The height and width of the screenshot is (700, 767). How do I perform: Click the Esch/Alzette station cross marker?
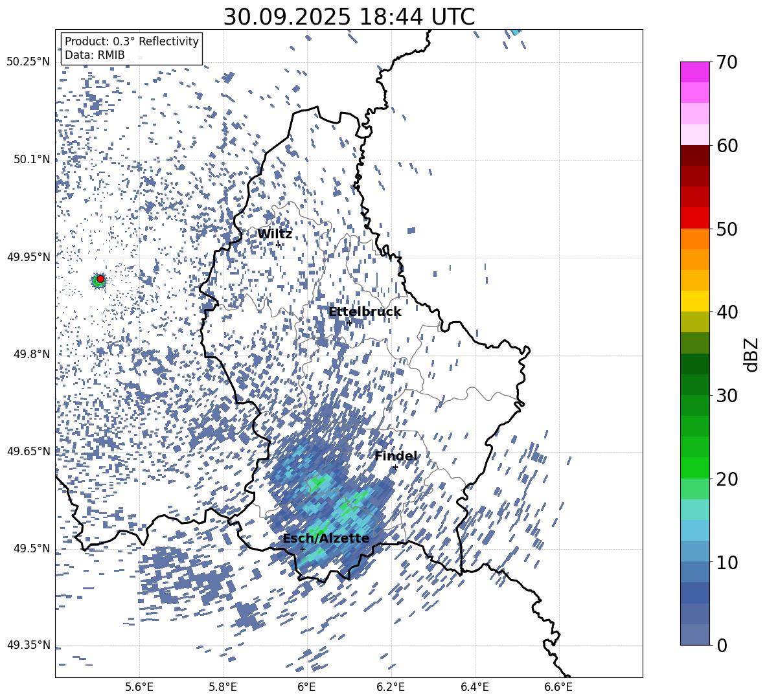303,549
